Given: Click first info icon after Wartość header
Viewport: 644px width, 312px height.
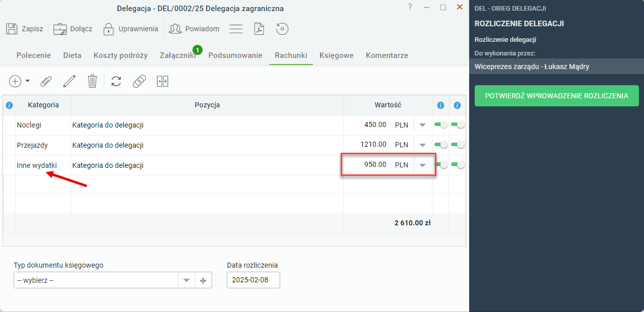Looking at the screenshot, I should coord(440,105).
